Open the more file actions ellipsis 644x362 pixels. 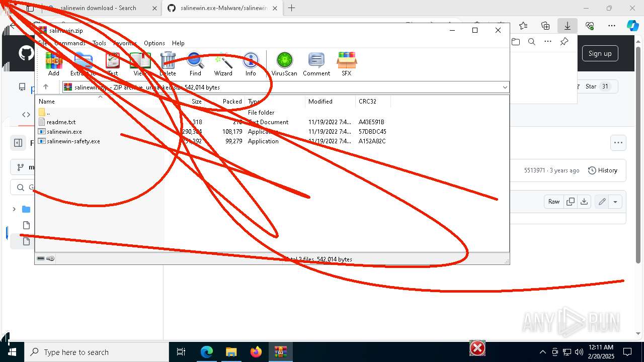618,143
